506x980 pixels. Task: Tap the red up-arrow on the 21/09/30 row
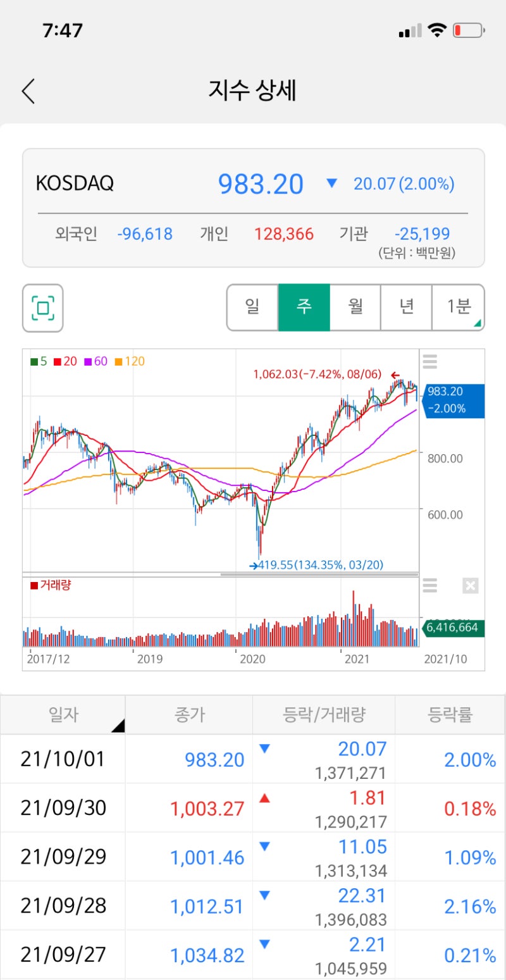coord(264,799)
